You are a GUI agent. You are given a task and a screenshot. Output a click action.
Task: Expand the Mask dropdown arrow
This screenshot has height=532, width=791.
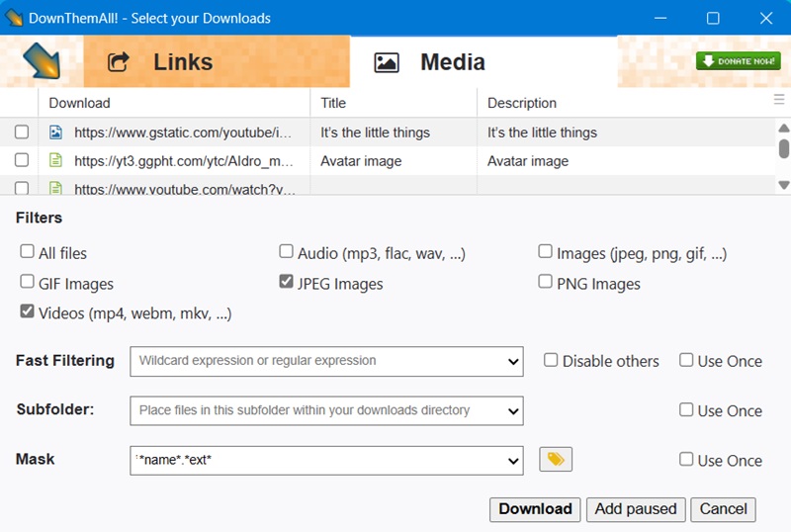coord(513,461)
